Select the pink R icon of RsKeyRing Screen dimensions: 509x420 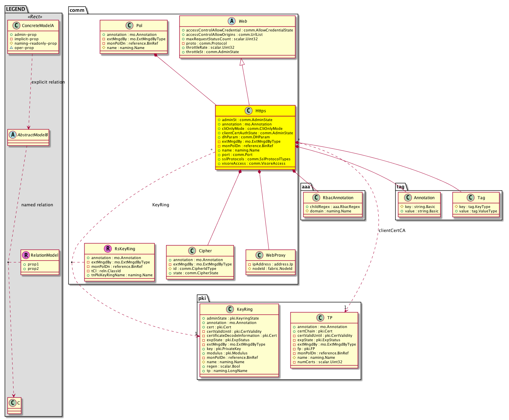[108, 249]
